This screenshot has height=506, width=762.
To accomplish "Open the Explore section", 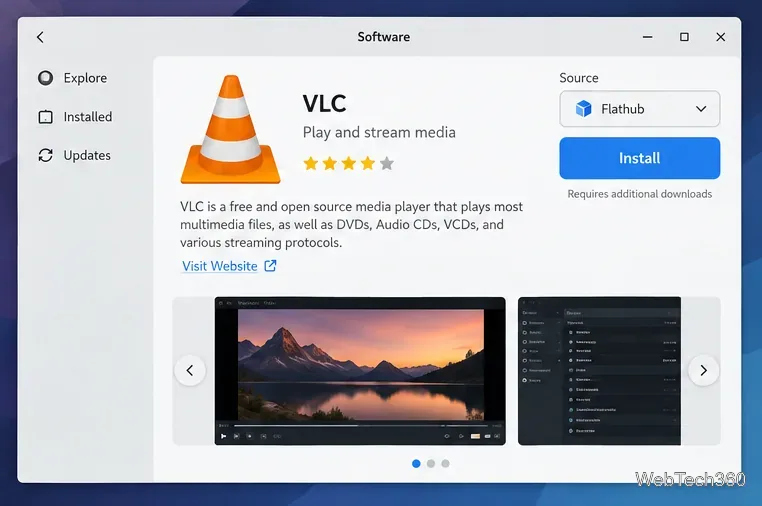I will click(73, 78).
